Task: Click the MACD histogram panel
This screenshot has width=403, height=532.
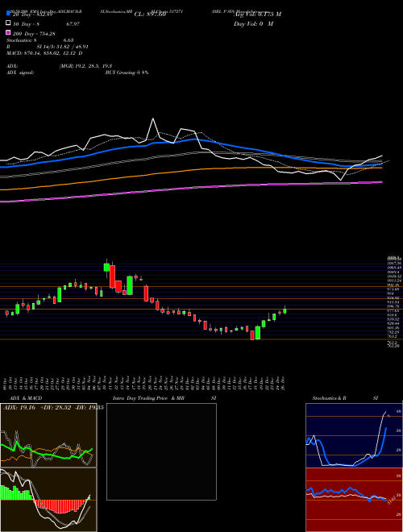Action: tap(48, 500)
